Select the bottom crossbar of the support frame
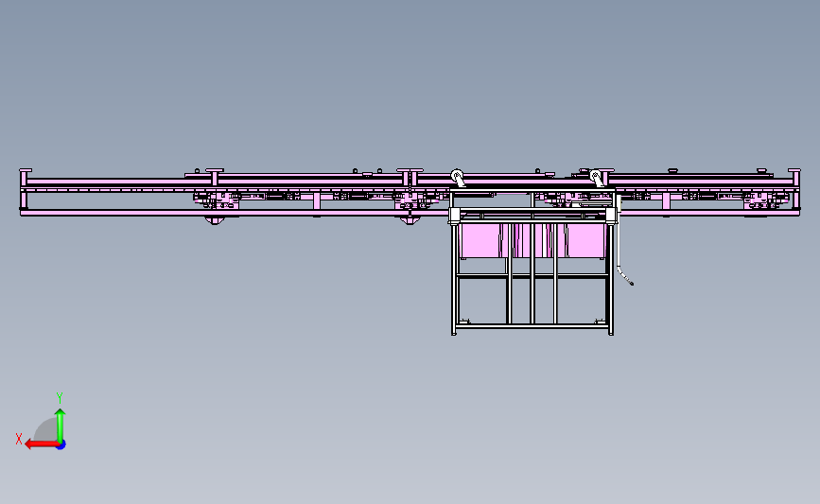The image size is (820, 504). click(x=532, y=326)
